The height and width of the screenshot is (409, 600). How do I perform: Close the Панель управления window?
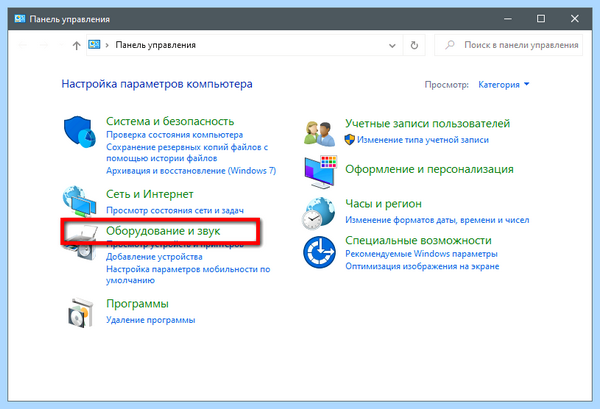(x=575, y=19)
